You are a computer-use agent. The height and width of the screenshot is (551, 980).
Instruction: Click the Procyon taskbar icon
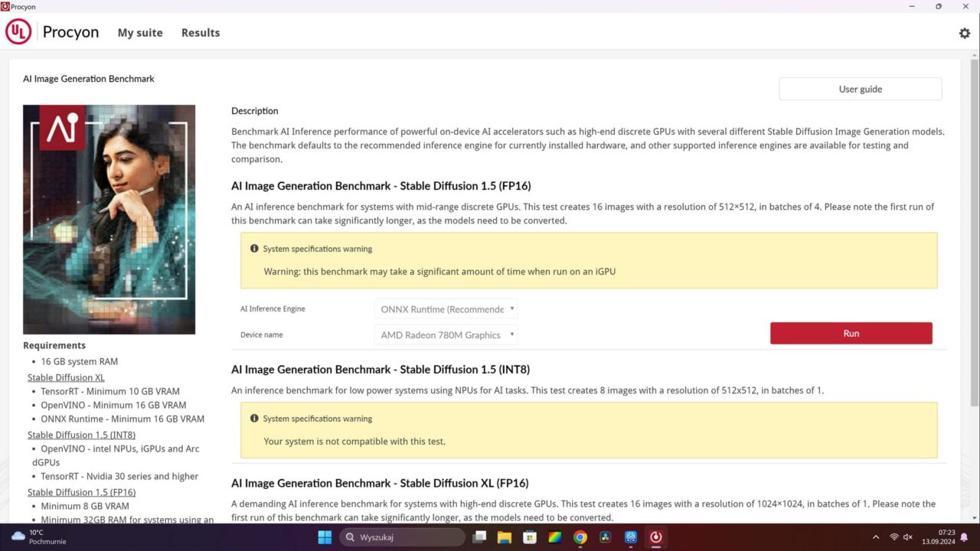point(655,537)
